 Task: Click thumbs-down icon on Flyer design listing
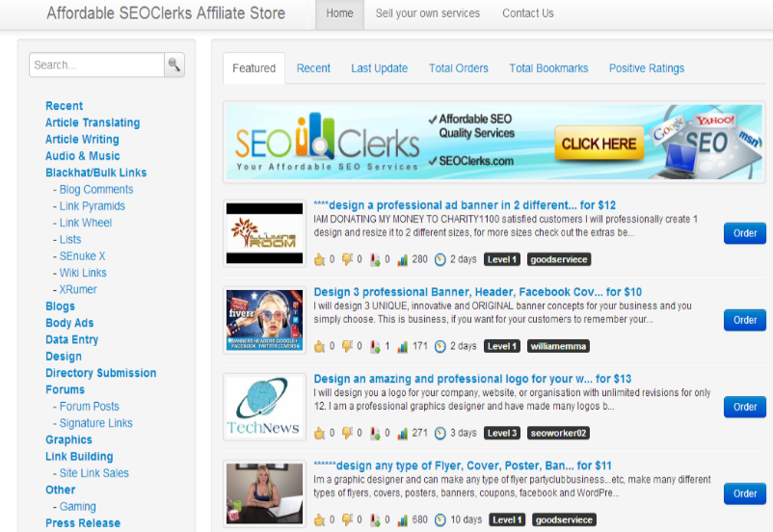point(347,519)
